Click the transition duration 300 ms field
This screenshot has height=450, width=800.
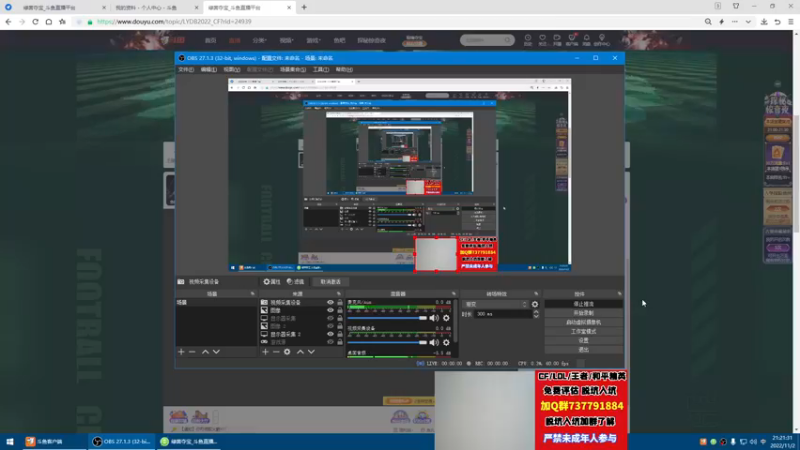[x=503, y=314]
